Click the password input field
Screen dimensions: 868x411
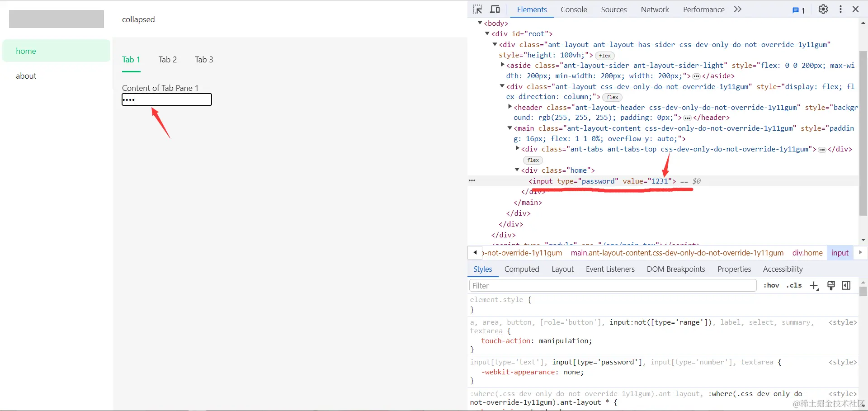pos(167,99)
